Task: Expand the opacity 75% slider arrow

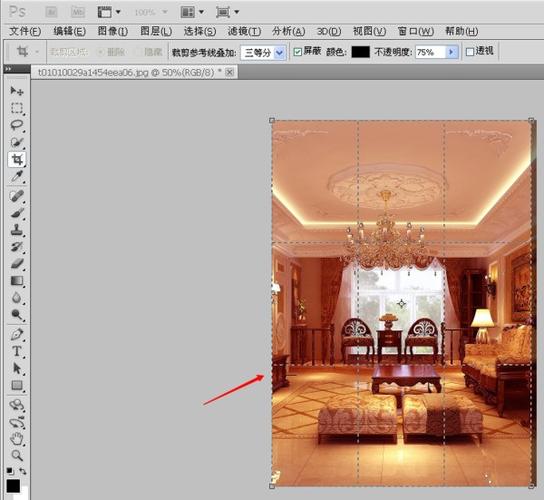Action: (x=451, y=52)
